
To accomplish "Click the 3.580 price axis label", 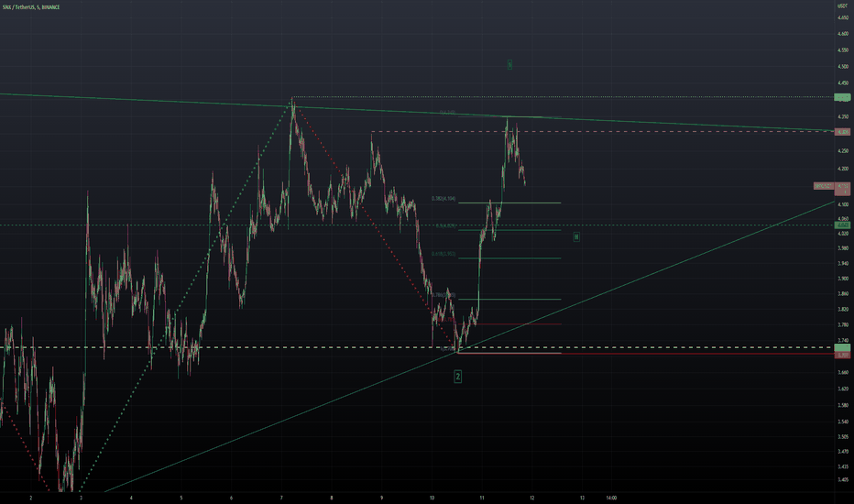I will 843,405.
